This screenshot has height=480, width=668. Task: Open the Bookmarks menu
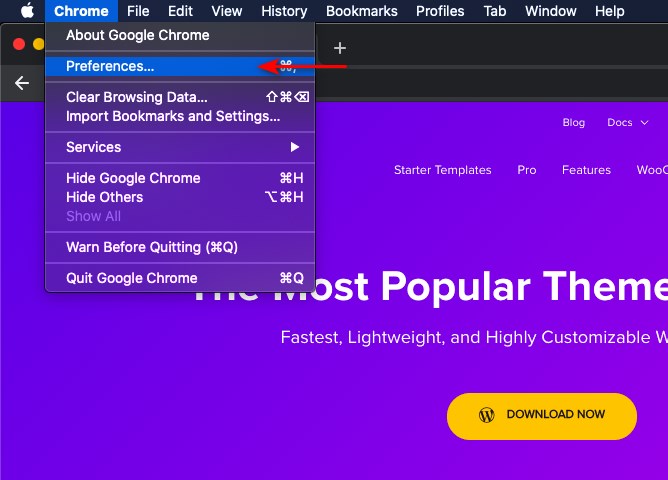[x=362, y=11]
